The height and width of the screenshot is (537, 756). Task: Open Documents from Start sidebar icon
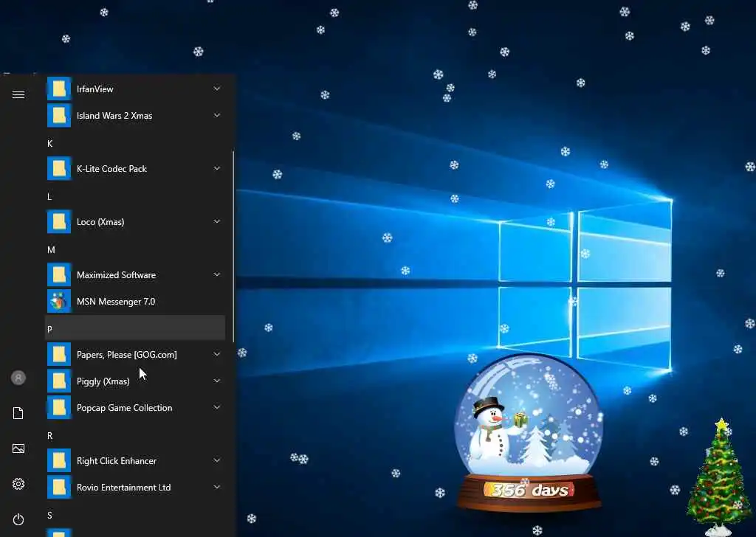click(18, 413)
